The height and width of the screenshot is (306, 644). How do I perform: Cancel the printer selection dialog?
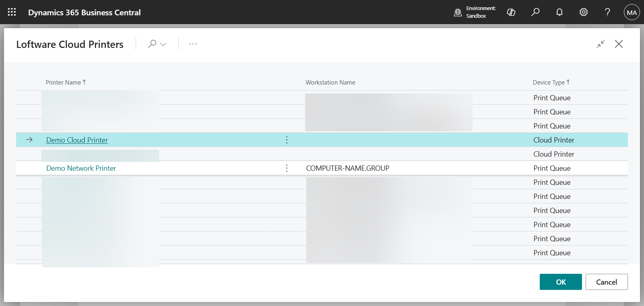607,282
